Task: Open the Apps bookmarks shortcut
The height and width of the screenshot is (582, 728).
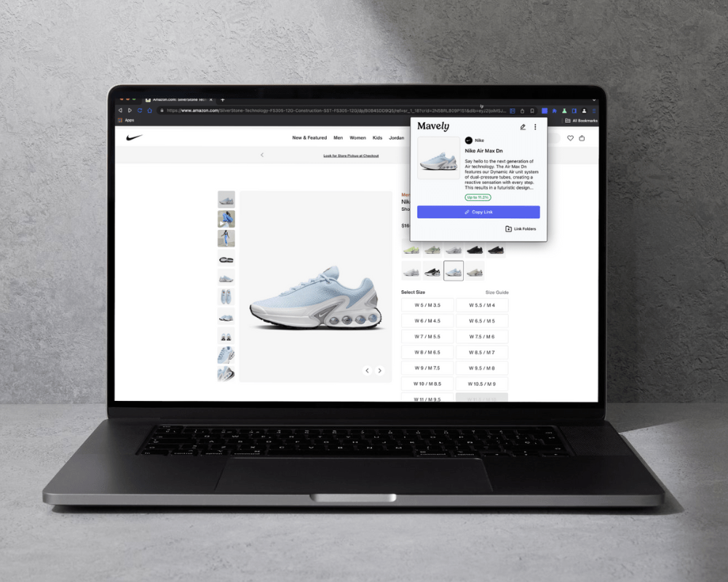Action: [126, 120]
